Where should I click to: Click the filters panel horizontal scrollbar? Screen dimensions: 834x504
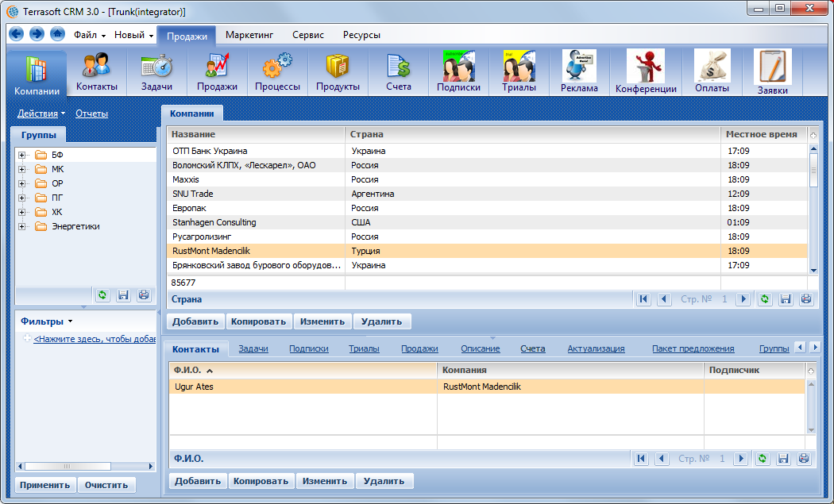pyautogui.click(x=67, y=466)
